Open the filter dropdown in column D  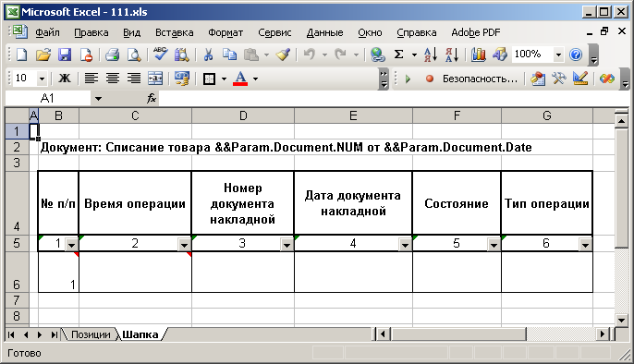(x=287, y=245)
